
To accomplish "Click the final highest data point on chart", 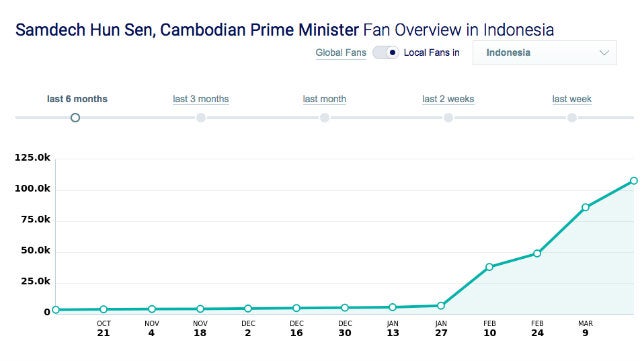I will [634, 180].
